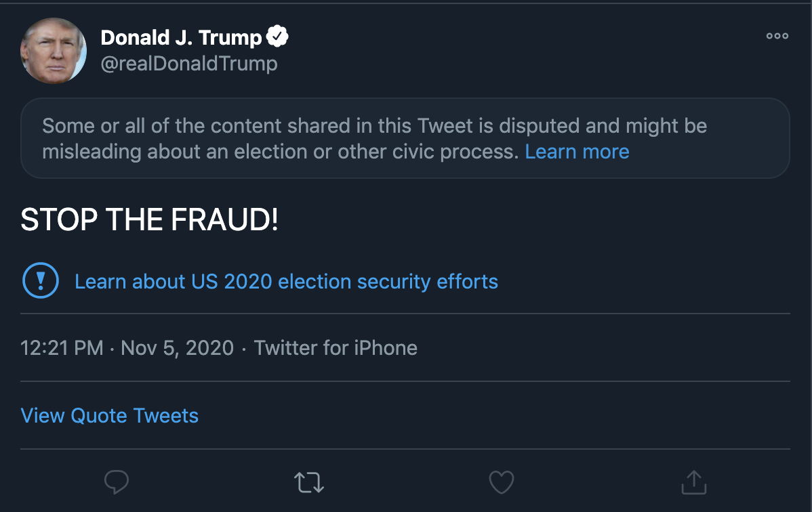The height and width of the screenshot is (512, 812).
Task: Click the word Tweet in the dispute notice
Action: [x=445, y=126]
